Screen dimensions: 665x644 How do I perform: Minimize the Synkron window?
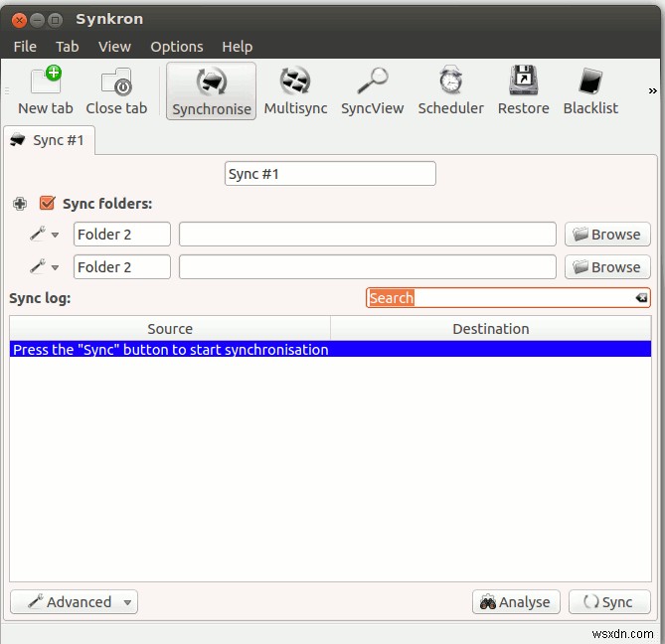tap(38, 20)
